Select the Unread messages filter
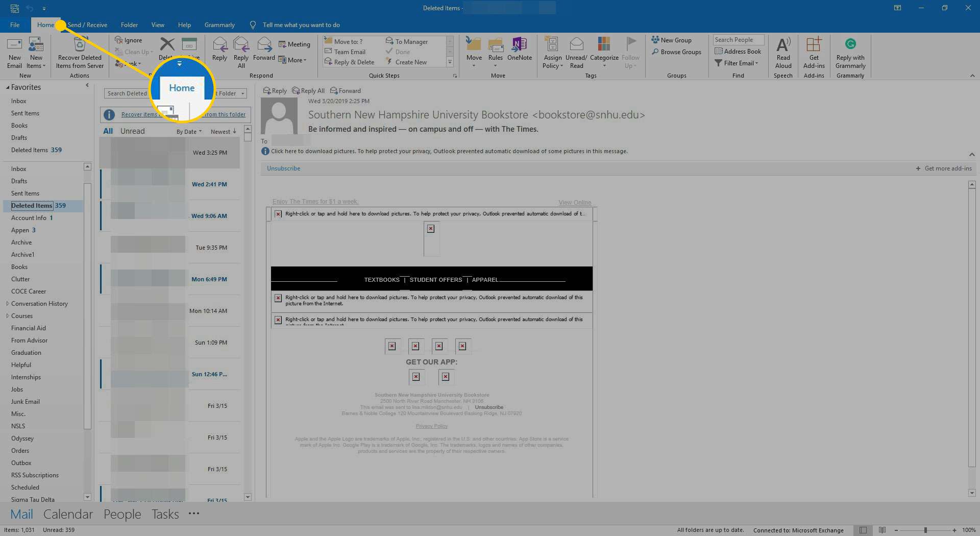 point(133,131)
